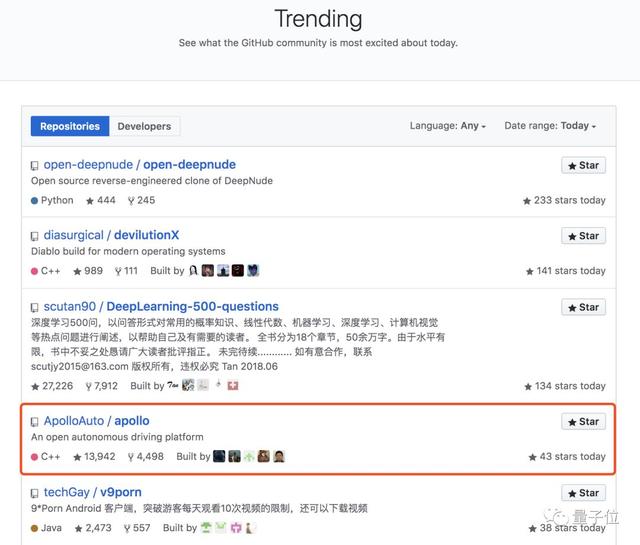Click the C++ language dot for apollo
Screen dimensions: 640x545
coord(34,457)
